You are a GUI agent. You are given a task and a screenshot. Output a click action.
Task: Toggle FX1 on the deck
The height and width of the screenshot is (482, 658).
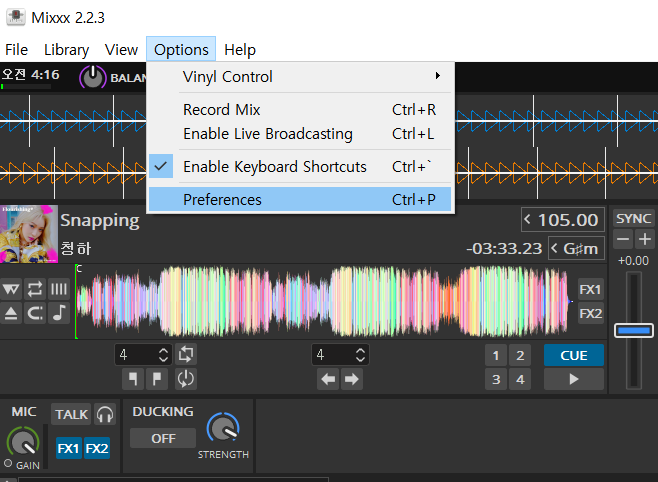pyautogui.click(x=590, y=289)
